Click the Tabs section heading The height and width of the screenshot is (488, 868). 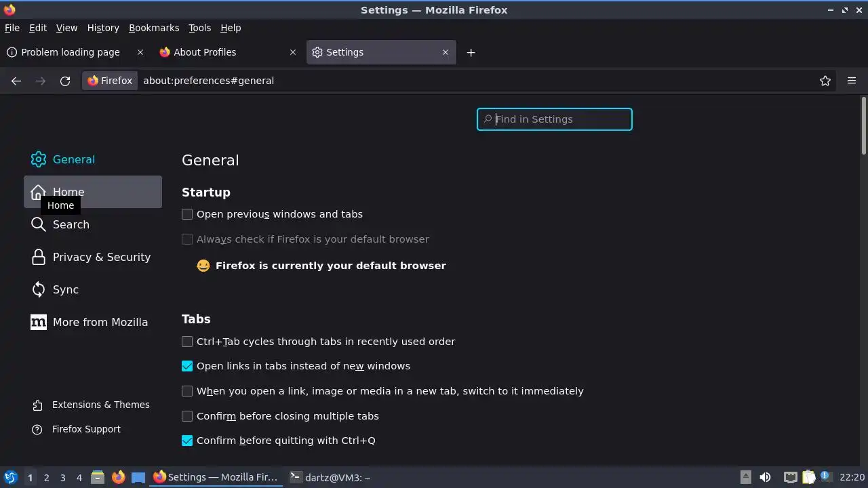196,319
